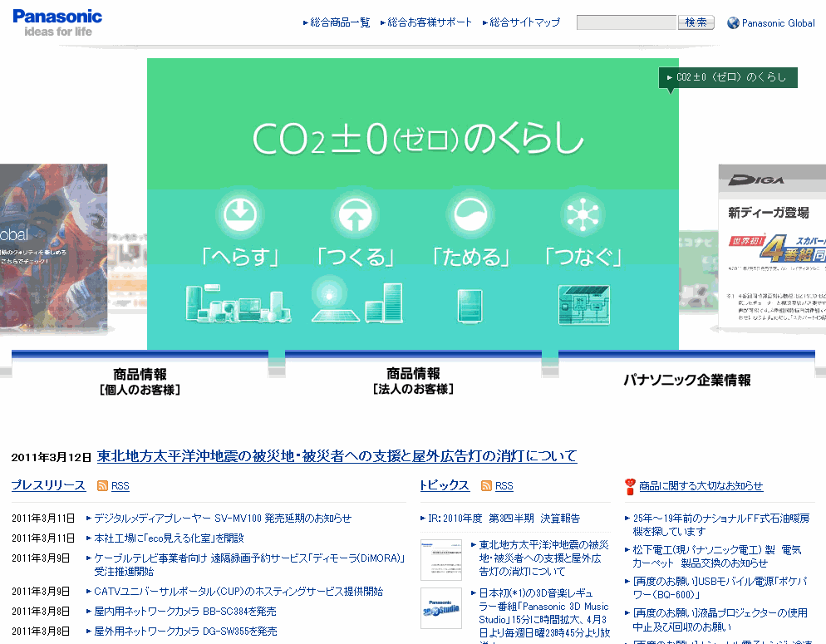Go to the Panasonic Global link
This screenshot has width=826, height=644.
pyautogui.click(x=778, y=23)
